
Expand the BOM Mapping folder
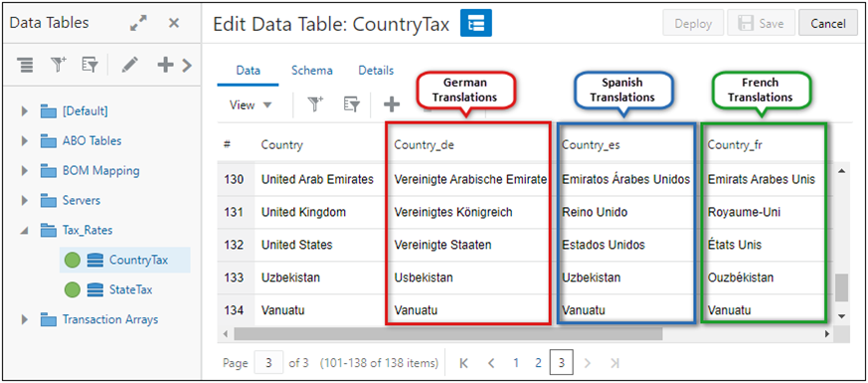coord(24,170)
